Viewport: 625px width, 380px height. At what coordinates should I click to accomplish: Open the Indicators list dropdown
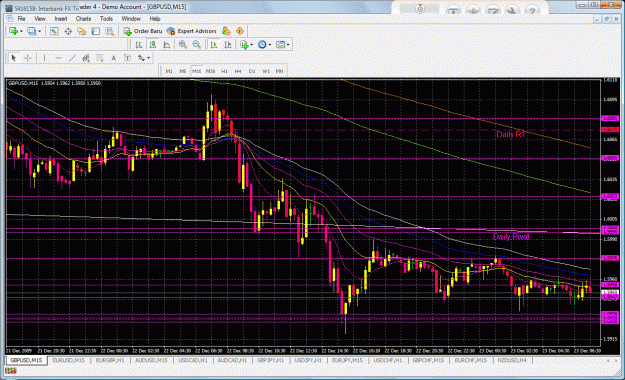[246, 45]
